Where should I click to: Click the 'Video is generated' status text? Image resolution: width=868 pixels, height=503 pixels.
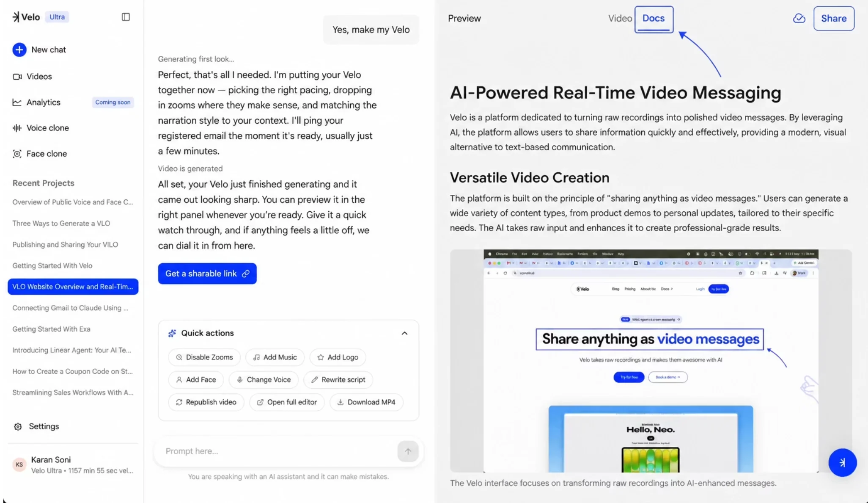tap(190, 169)
